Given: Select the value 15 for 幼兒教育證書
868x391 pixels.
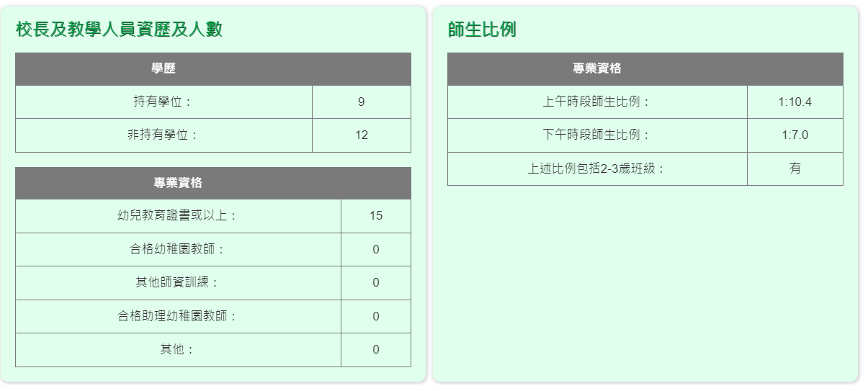Looking at the screenshot, I should [x=375, y=215].
